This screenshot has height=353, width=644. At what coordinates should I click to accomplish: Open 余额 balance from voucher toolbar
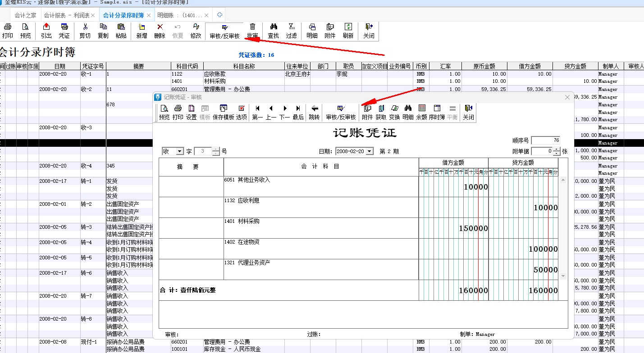(x=421, y=112)
